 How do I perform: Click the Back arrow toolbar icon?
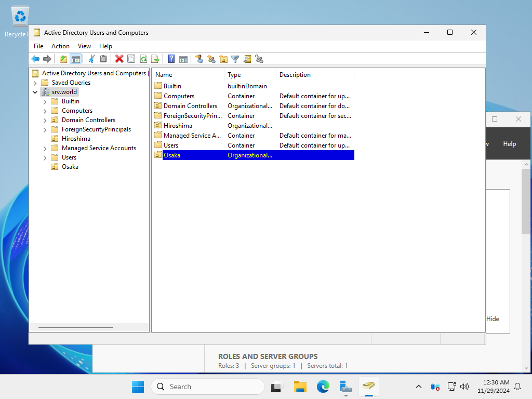coord(35,59)
